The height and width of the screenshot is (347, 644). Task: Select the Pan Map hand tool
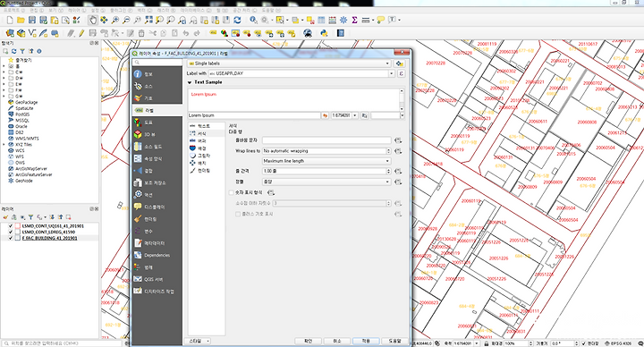point(93,20)
